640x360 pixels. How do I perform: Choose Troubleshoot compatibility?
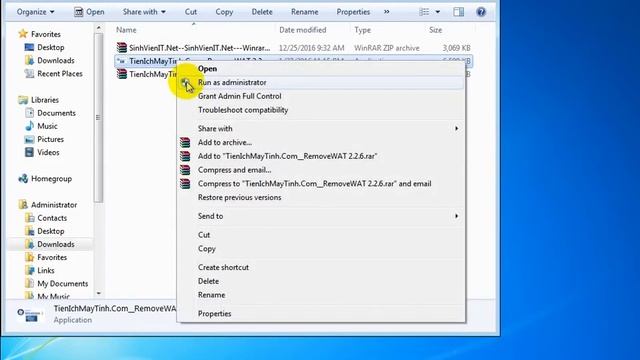coord(321,110)
